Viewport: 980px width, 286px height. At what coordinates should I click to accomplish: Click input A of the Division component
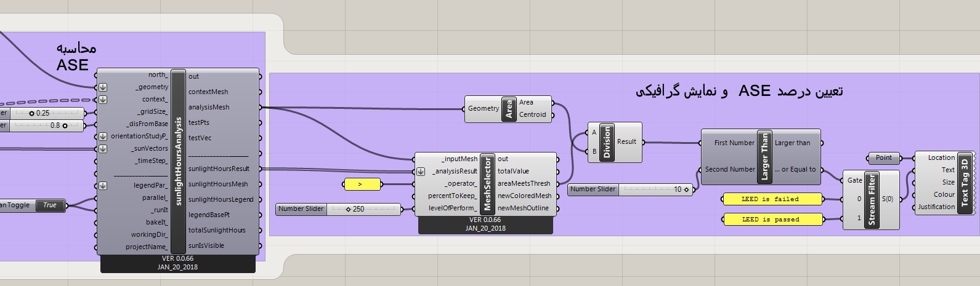pos(594,133)
